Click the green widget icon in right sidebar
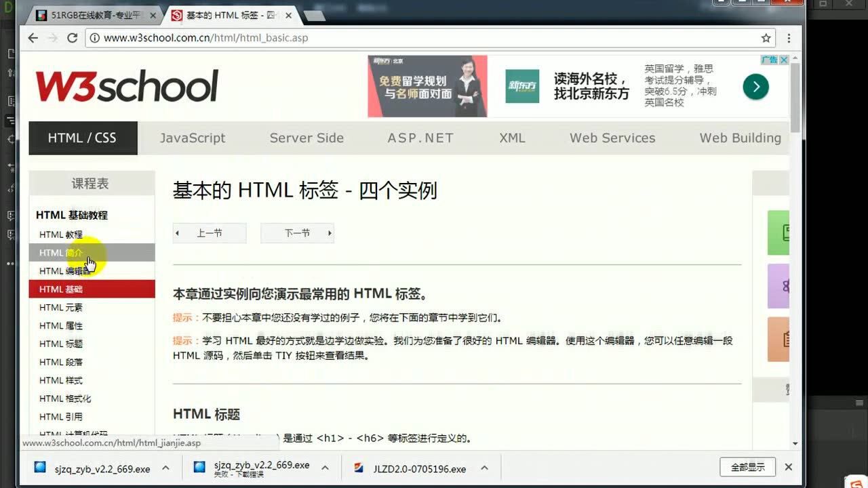Screen dimensions: 868x488 (x=781, y=232)
